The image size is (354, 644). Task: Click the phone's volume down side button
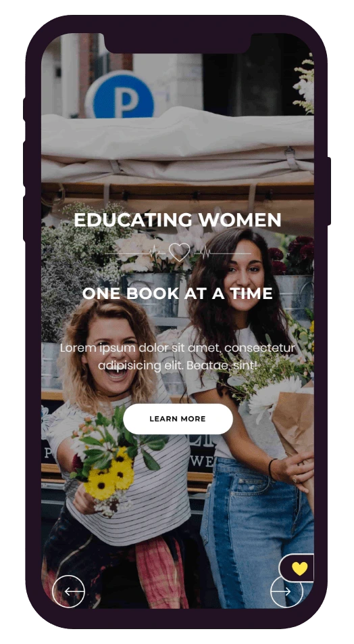[x=25, y=219]
